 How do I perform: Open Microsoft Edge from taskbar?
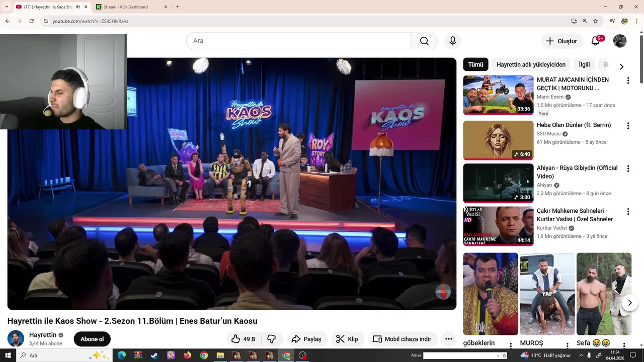click(122, 355)
